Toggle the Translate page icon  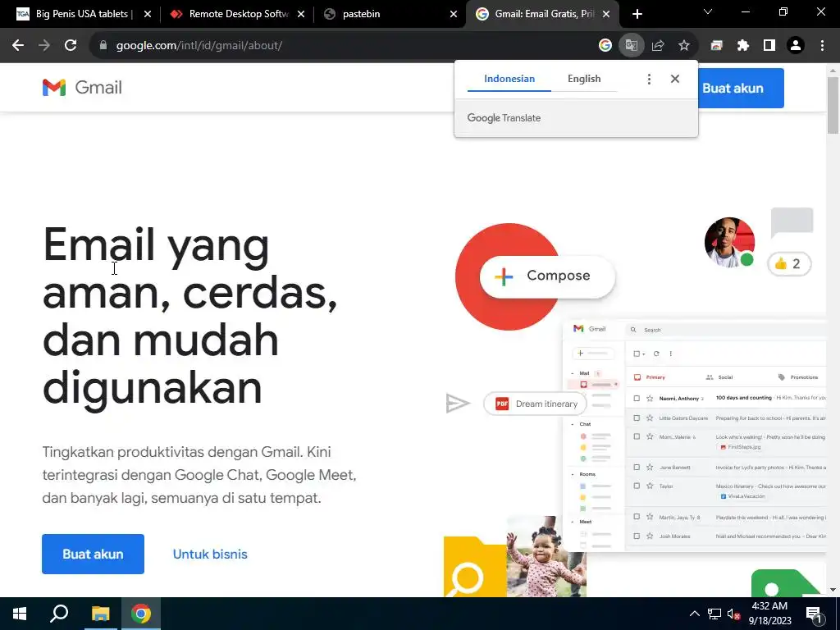click(x=631, y=46)
